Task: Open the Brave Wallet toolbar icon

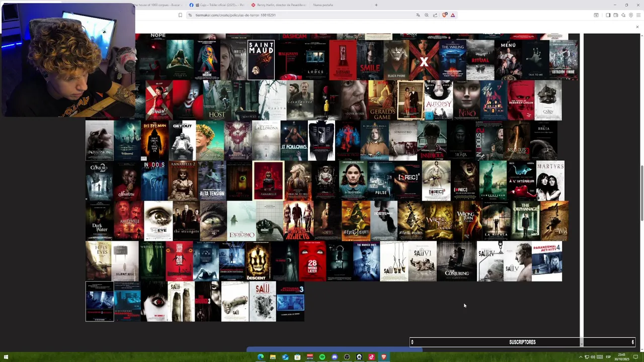Action: point(616,15)
